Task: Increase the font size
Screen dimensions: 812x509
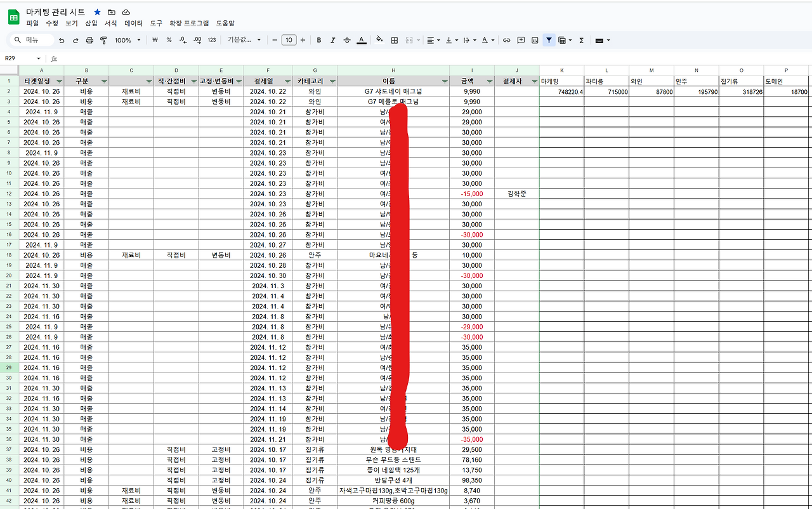Action: tap(303, 40)
